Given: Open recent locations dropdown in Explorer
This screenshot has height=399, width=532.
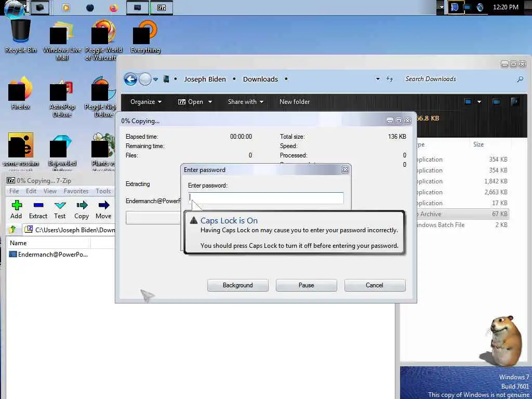Looking at the screenshot, I should 155,79.
